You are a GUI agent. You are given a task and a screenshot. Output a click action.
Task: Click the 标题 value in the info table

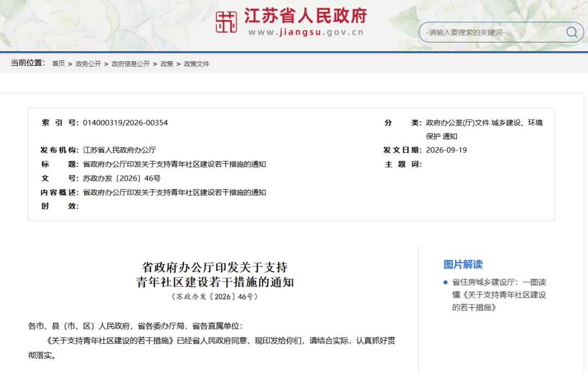tap(174, 164)
